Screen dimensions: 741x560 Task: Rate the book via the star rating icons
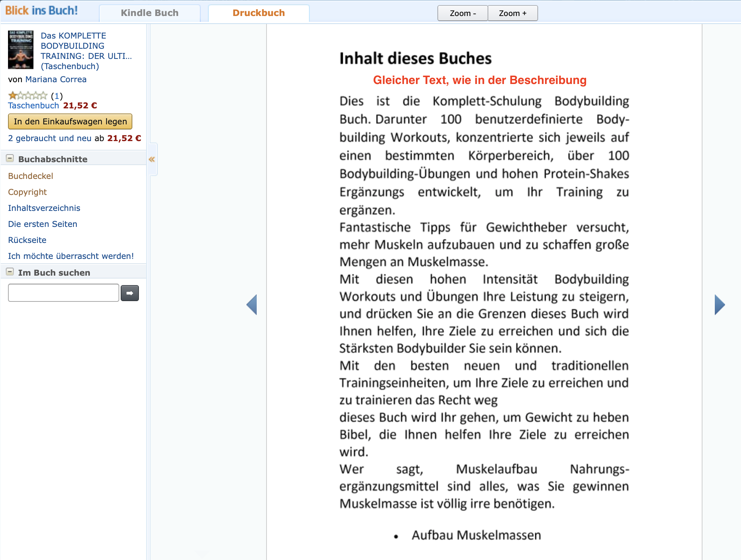pos(27,96)
